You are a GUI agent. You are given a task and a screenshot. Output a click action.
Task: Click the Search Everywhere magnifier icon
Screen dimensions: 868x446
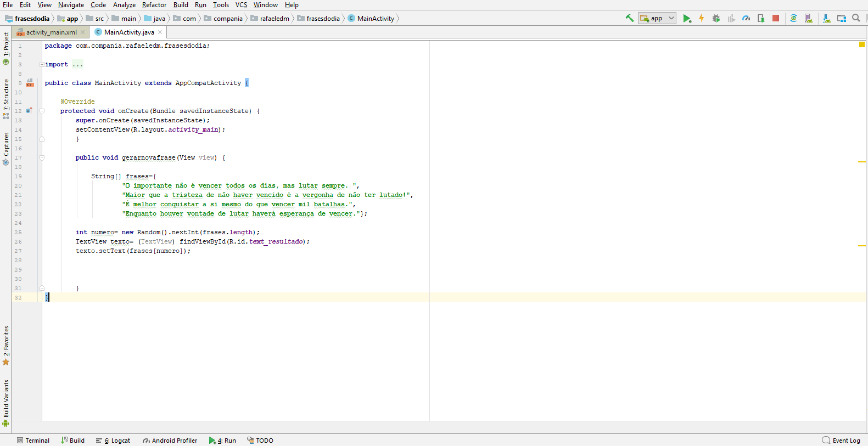856,18
